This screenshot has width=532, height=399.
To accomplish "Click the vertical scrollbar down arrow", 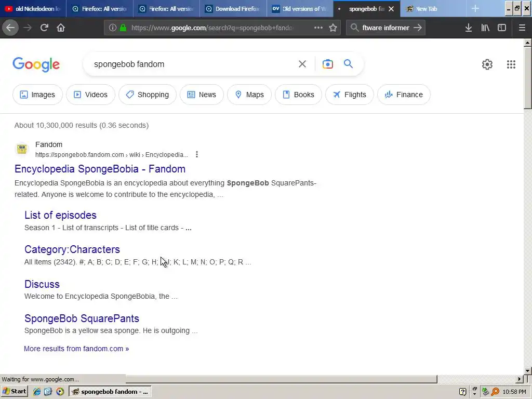I will click(528, 370).
